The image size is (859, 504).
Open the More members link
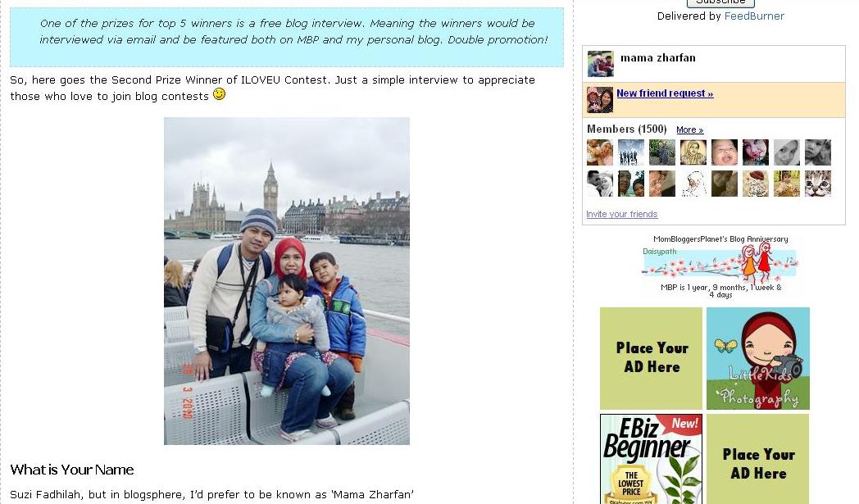point(689,129)
